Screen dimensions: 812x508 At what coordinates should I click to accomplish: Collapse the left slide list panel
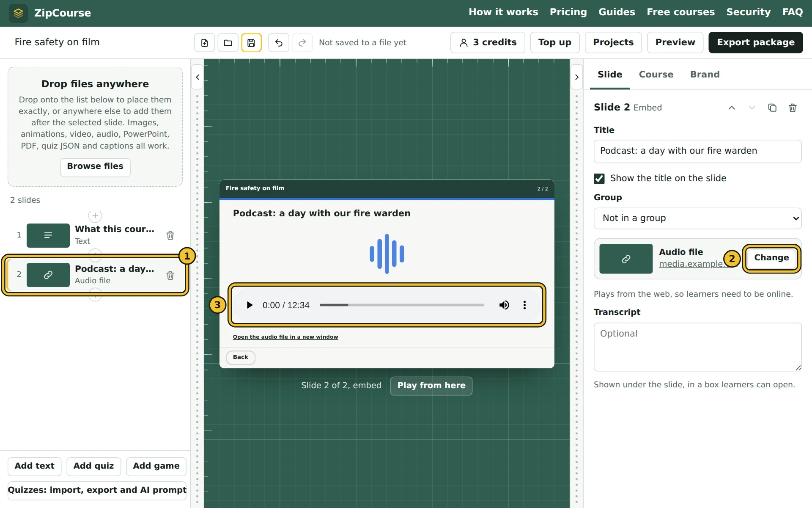tap(198, 77)
